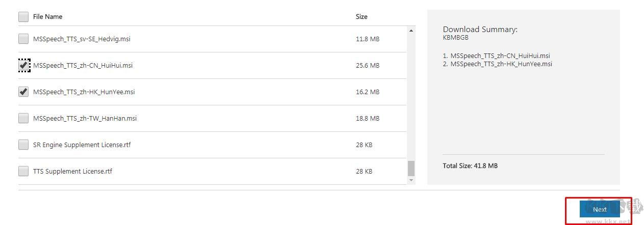Click the MSSpeech_TTS_sv-SE_Hedvig.msi file name
The image size is (644, 225).
[x=82, y=39]
